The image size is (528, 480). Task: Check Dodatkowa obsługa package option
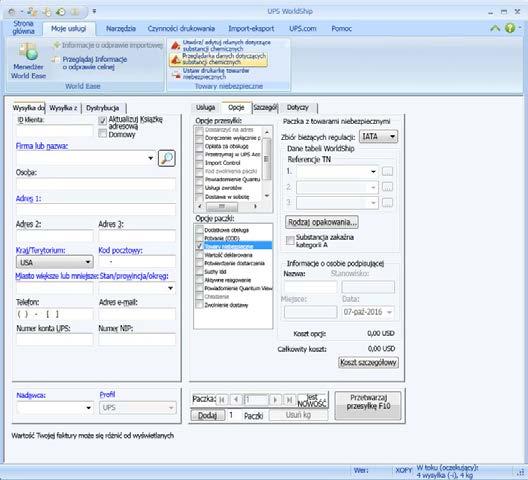tap(199, 230)
